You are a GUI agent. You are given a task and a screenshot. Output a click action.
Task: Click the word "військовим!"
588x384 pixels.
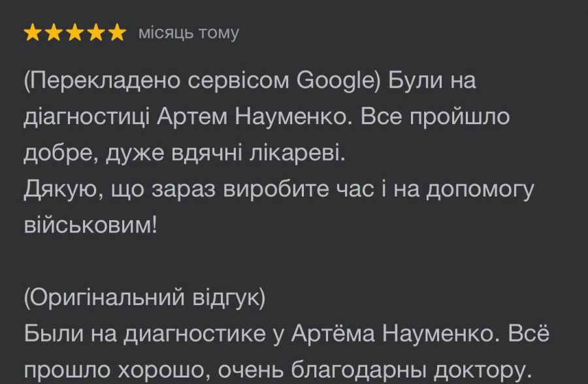pyautogui.click(x=90, y=225)
